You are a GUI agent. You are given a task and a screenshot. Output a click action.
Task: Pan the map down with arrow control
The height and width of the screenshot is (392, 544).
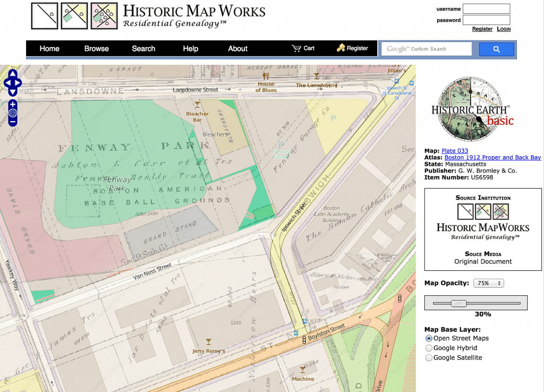13,92
